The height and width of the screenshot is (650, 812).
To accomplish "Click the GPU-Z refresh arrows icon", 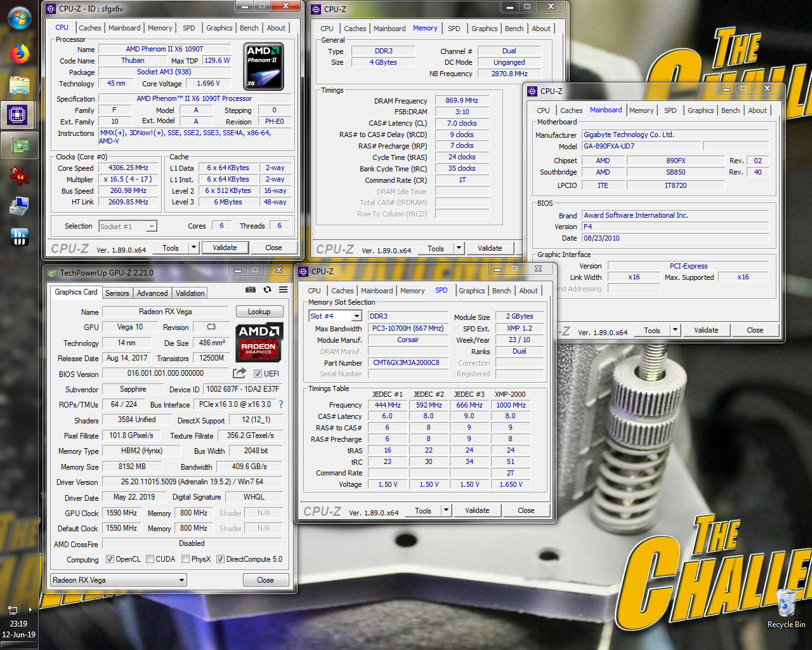I will tap(267, 289).
